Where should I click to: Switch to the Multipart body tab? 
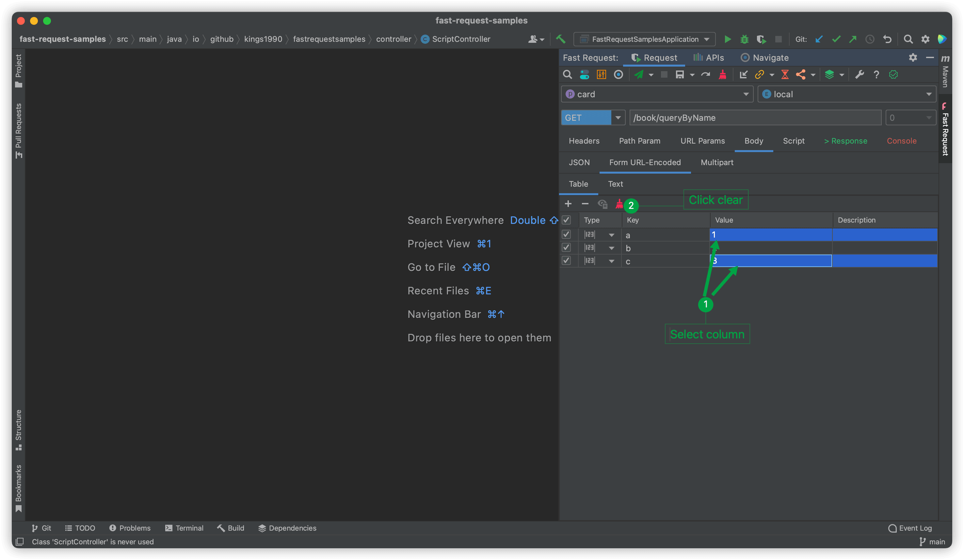point(716,163)
